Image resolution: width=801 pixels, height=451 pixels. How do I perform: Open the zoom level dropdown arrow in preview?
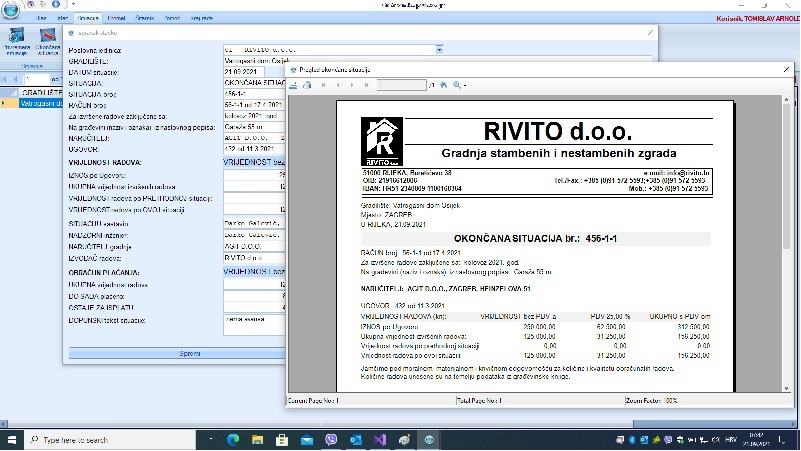(x=465, y=85)
